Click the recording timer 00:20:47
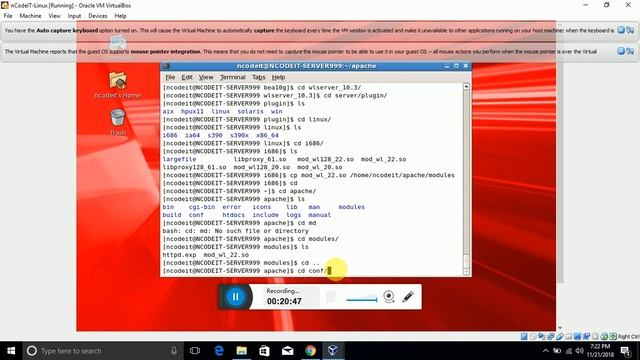This screenshot has width=640, height=360. point(284,301)
